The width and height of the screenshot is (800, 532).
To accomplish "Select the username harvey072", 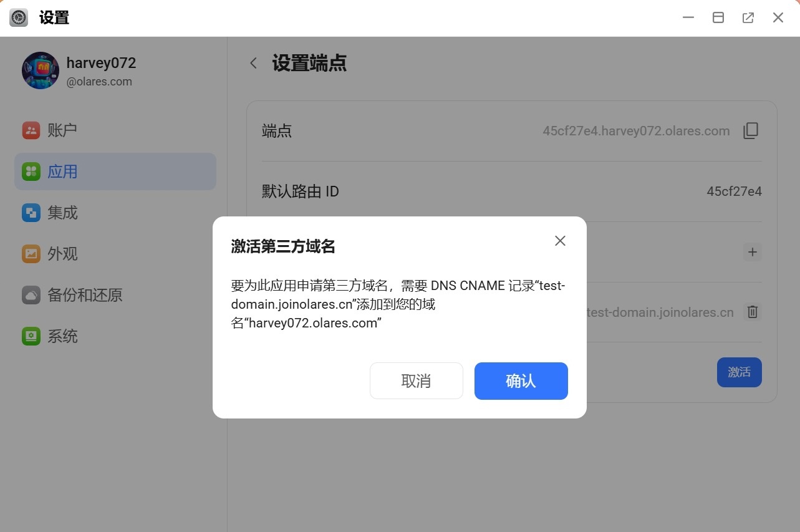I will [x=100, y=62].
